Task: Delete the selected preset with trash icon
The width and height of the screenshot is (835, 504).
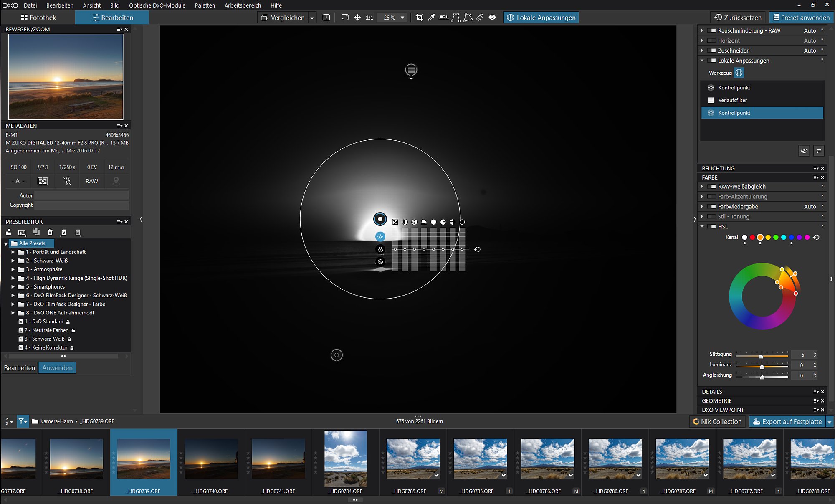Action: tap(50, 232)
